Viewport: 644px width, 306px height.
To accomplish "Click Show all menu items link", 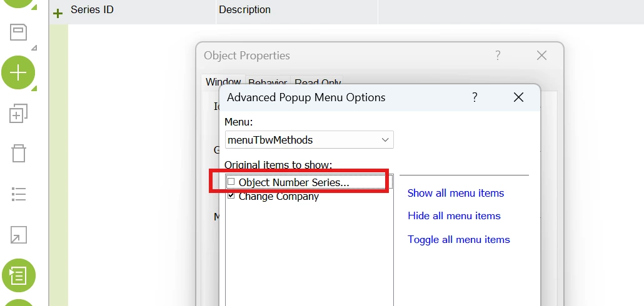I will pos(455,193).
